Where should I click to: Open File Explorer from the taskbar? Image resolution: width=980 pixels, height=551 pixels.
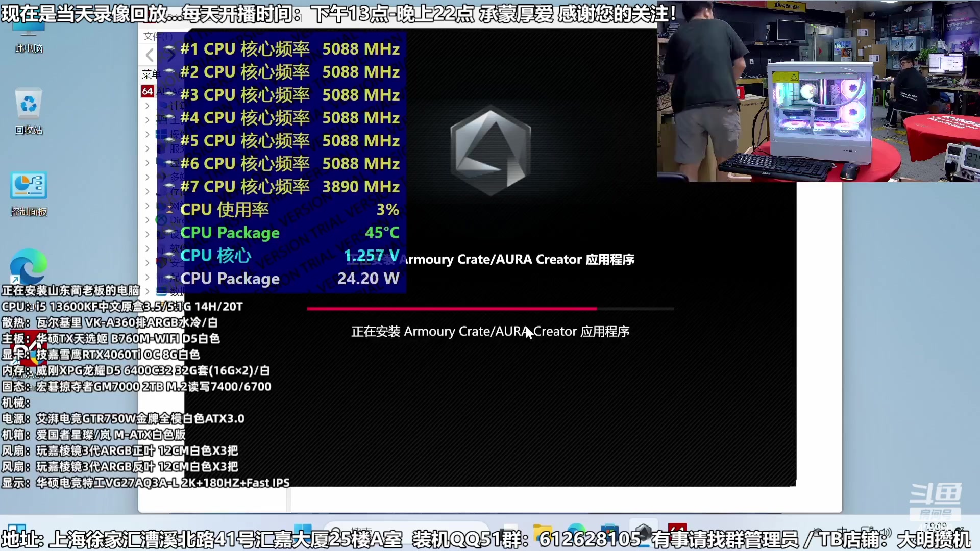pos(542,533)
